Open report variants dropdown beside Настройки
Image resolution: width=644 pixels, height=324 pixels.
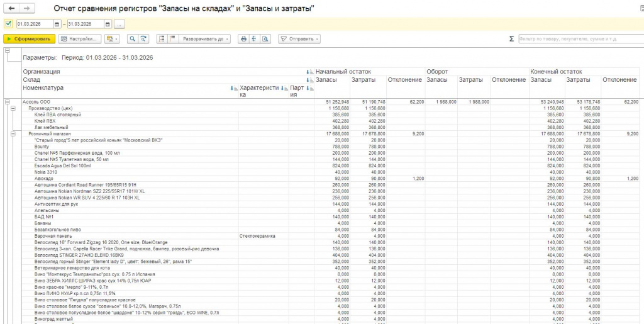click(113, 39)
